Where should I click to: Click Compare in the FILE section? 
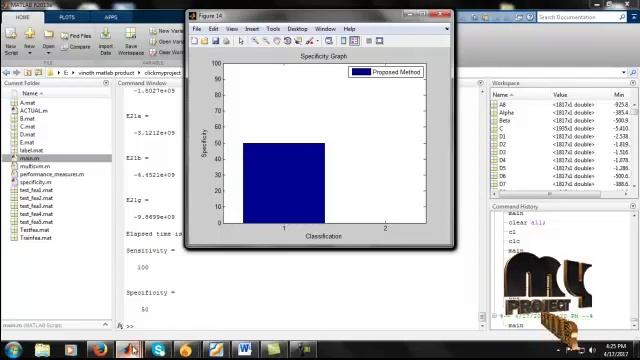(76, 47)
